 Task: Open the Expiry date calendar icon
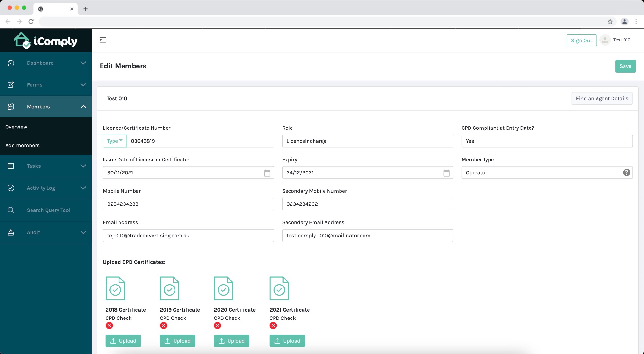click(x=447, y=173)
